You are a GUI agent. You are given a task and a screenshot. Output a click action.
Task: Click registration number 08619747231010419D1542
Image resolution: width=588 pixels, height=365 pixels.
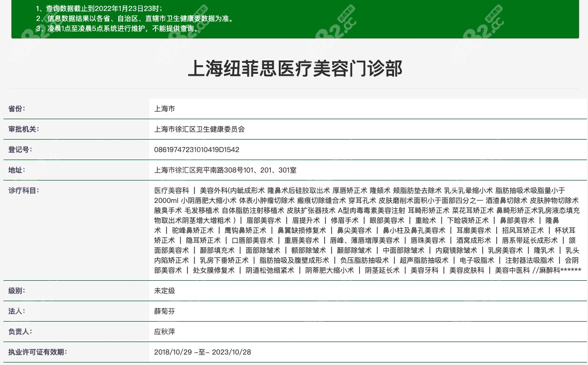[x=196, y=150]
